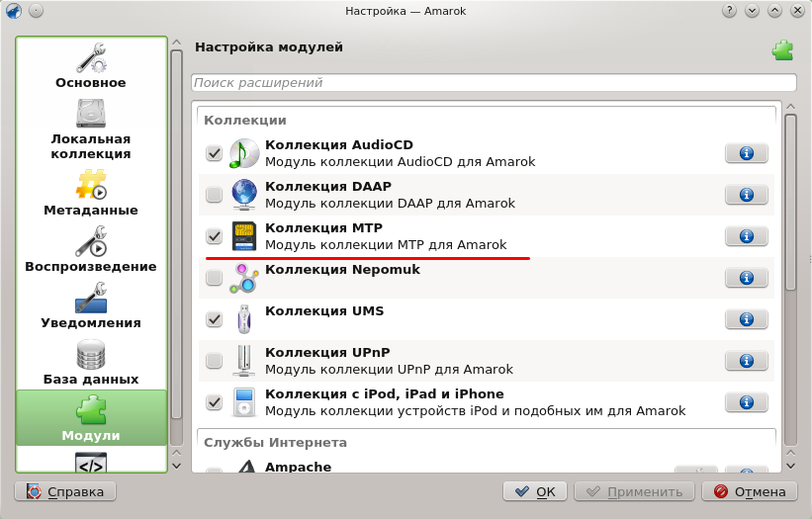Disable the Коллекция MTP checkbox
The height and width of the screenshot is (519, 812).
click(214, 236)
